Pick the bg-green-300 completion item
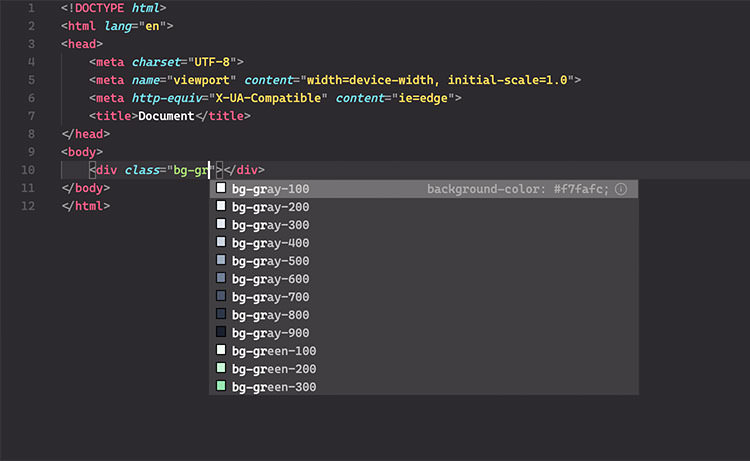 [x=424, y=387]
